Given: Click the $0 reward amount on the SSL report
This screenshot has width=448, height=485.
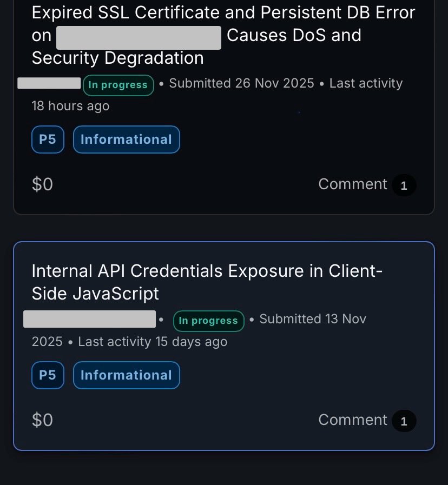Looking at the screenshot, I should [42, 184].
